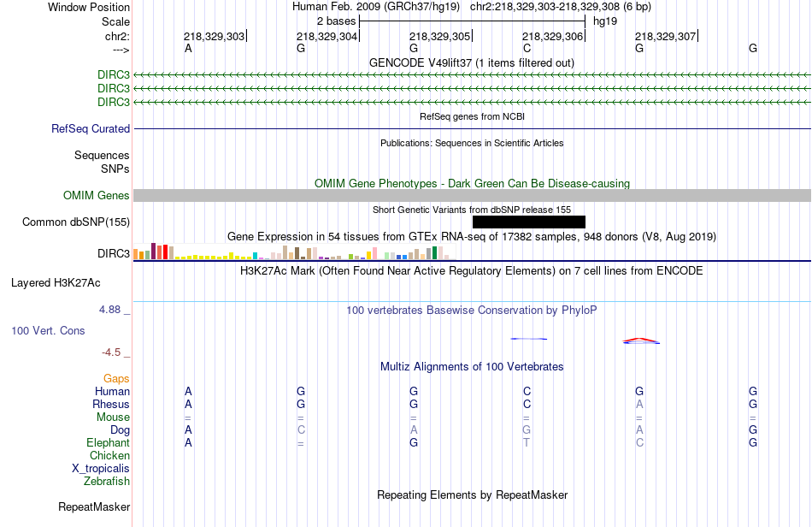This screenshot has height=527, width=812.
Task: Select the Zebrafish species row label
Action: click(107, 482)
